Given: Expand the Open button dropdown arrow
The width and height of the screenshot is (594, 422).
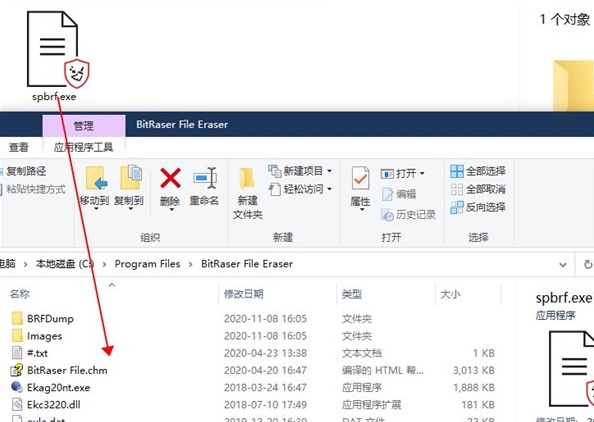Looking at the screenshot, I should [x=422, y=174].
